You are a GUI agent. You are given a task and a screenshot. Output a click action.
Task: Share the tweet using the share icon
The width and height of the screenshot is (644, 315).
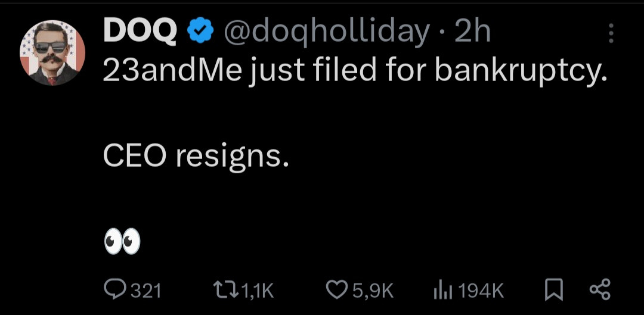599,290
